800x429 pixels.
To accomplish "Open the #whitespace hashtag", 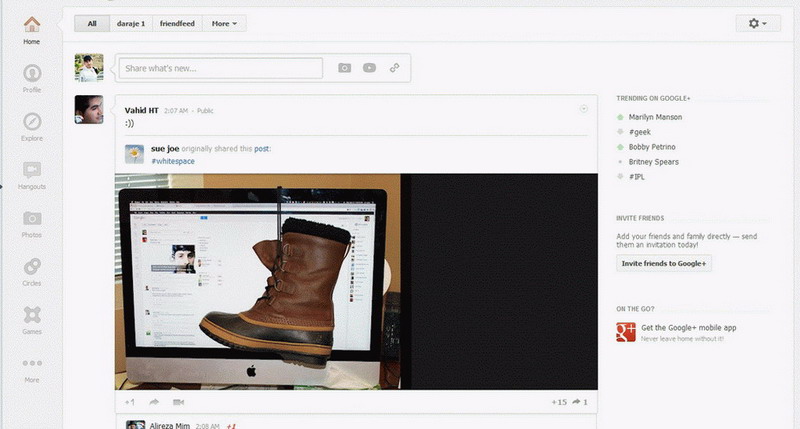I will coord(173,161).
